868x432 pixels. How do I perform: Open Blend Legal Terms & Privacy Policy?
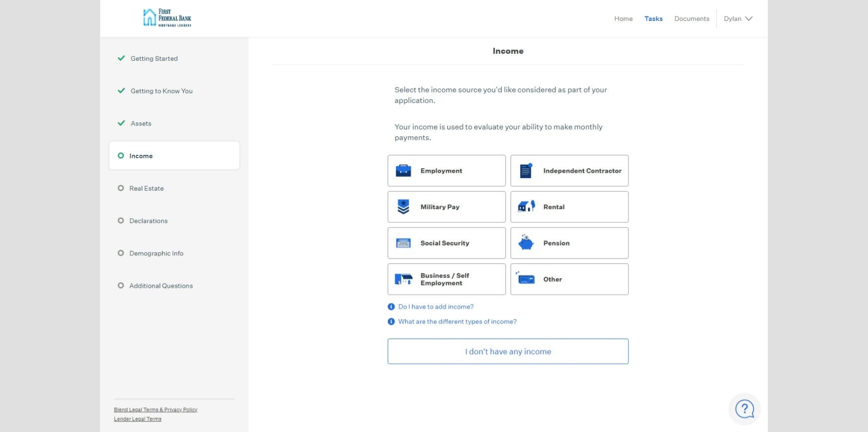click(155, 410)
